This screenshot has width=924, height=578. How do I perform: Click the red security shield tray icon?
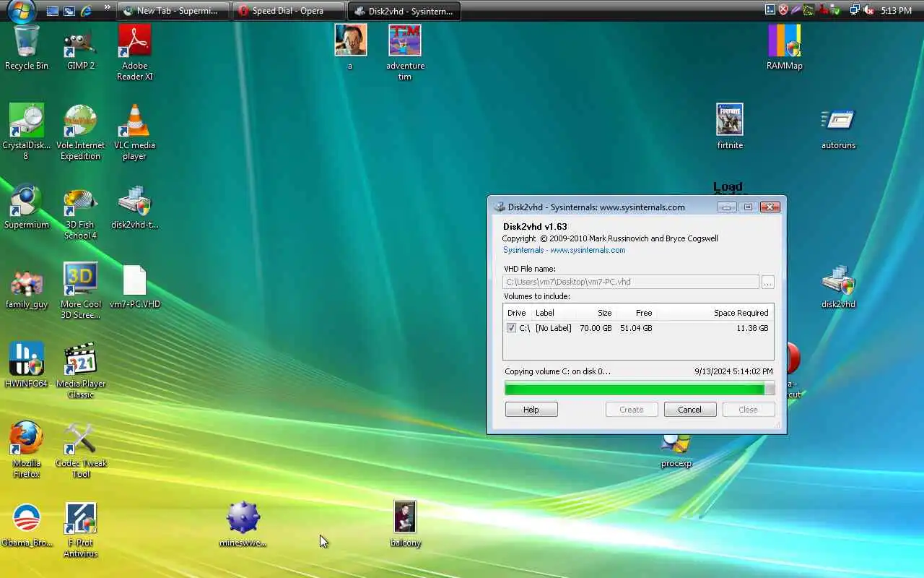tap(783, 11)
